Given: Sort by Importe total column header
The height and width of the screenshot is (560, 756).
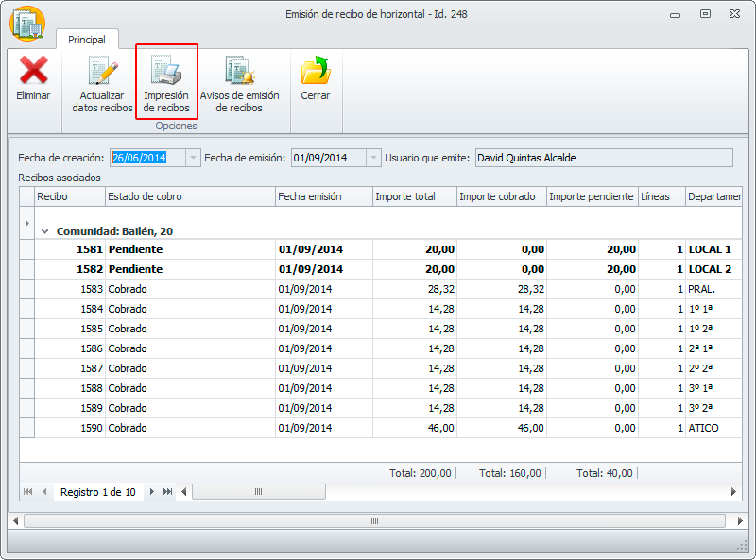Looking at the screenshot, I should (414, 196).
